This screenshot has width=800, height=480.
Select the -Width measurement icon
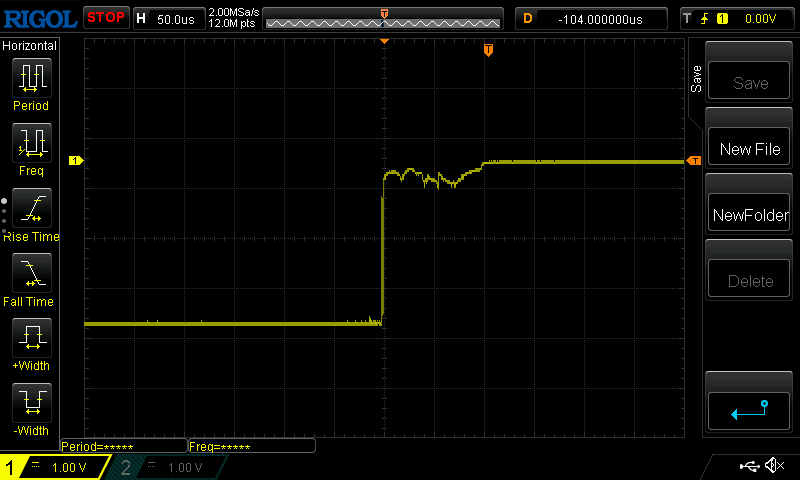(30, 410)
